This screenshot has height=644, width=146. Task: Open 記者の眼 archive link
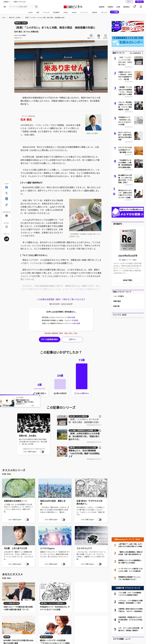point(116,306)
